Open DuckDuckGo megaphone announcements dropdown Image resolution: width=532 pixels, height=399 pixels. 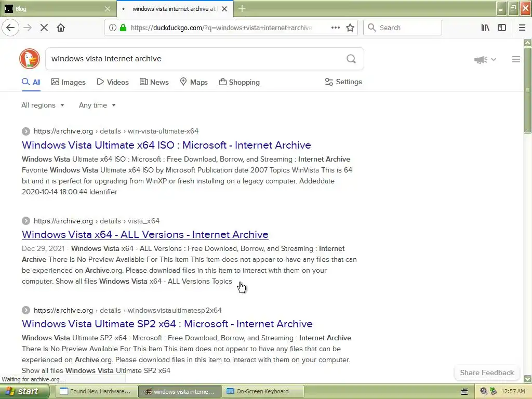point(485,60)
